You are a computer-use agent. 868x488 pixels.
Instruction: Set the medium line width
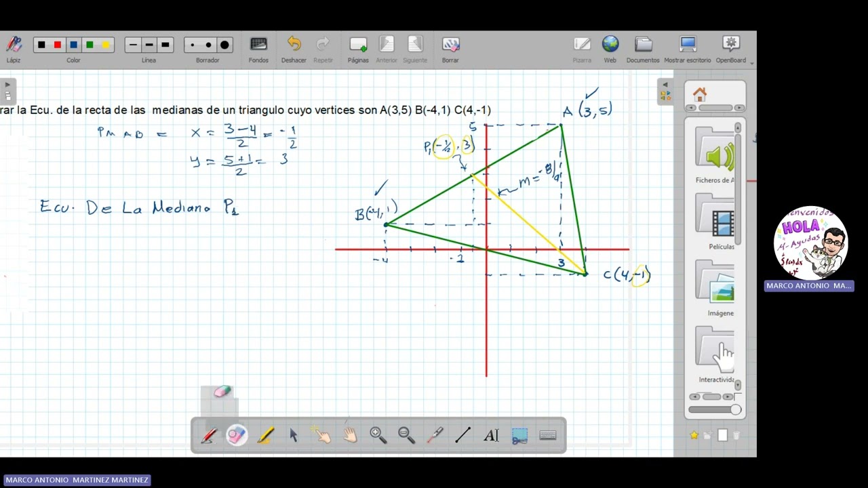pos(149,45)
